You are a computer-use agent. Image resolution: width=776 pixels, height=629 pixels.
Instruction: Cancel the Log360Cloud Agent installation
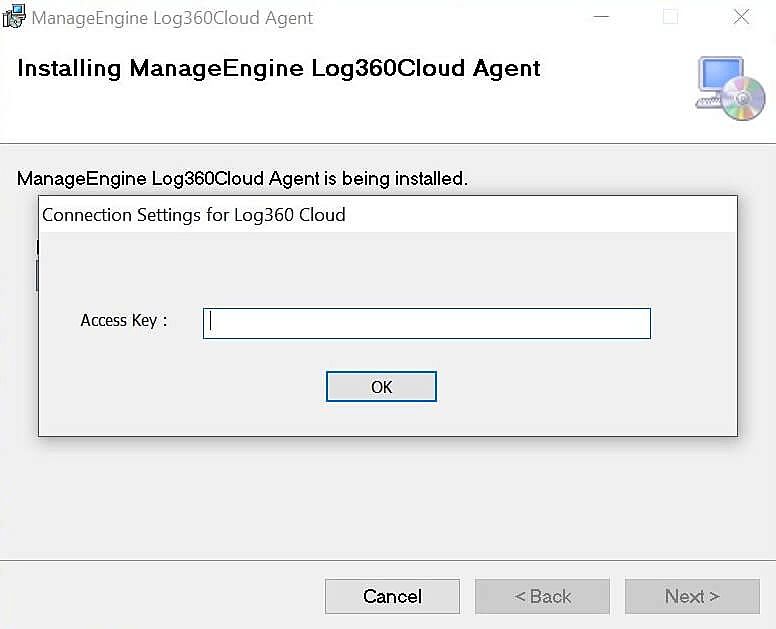click(392, 596)
